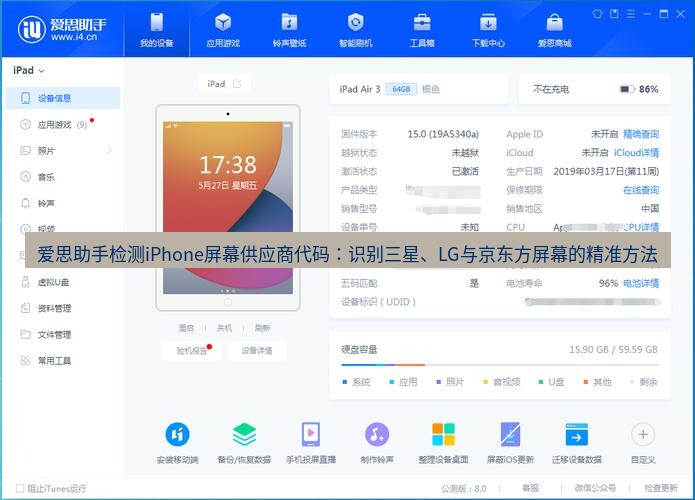Click the title bar window-pin icon
695x500 pixels.
tap(614, 14)
